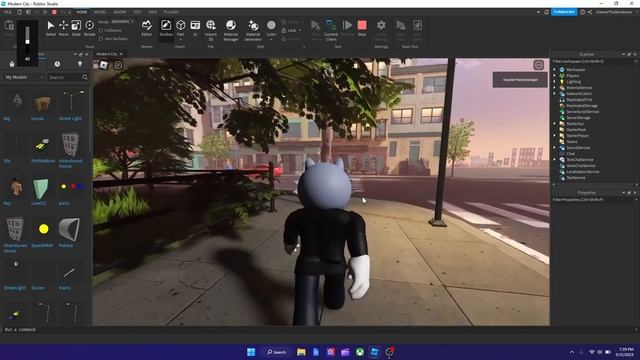Screen dimensions: 640x360
Task: Open Toolbox Recent clock tab
Action: click(57, 64)
